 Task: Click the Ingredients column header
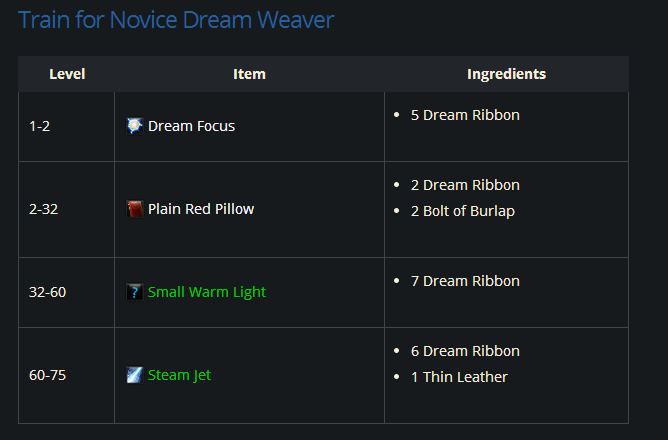[x=506, y=74]
